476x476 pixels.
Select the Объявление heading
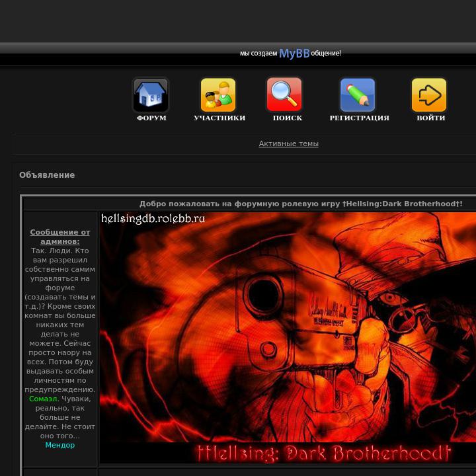pos(47,175)
